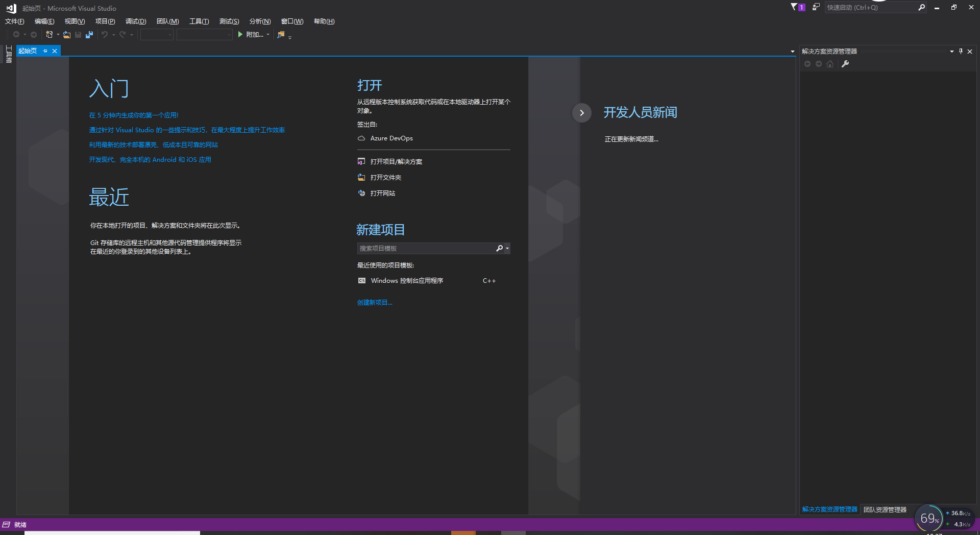Screen dimensions: 980x535
Task: Open the link about deploying low-cost websites
Action: tap(153, 145)
